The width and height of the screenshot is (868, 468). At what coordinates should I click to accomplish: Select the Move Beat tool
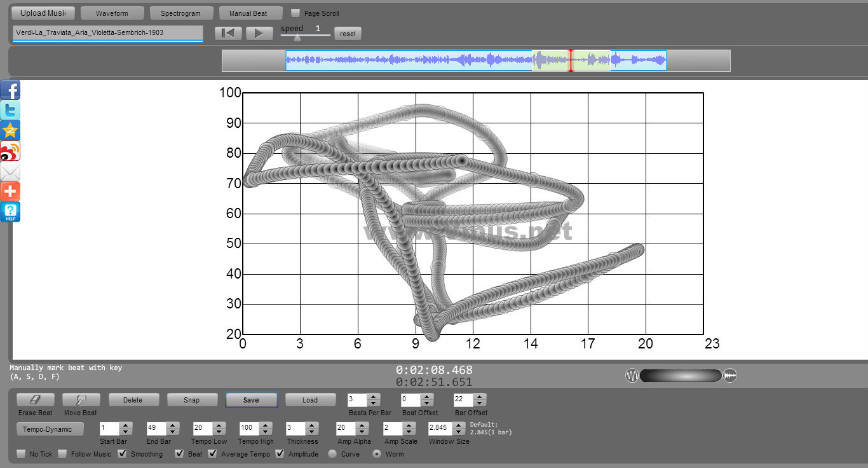click(x=81, y=400)
